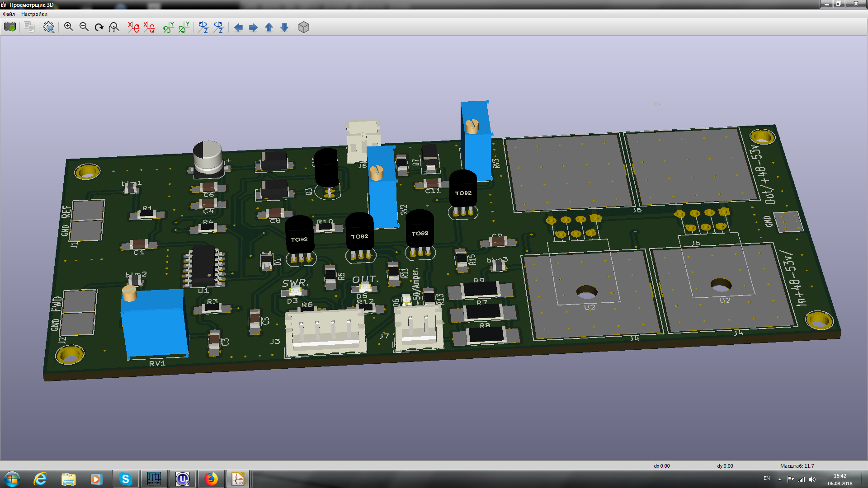Click the zoom in magnifier
This screenshot has height=488, width=868.
click(69, 27)
